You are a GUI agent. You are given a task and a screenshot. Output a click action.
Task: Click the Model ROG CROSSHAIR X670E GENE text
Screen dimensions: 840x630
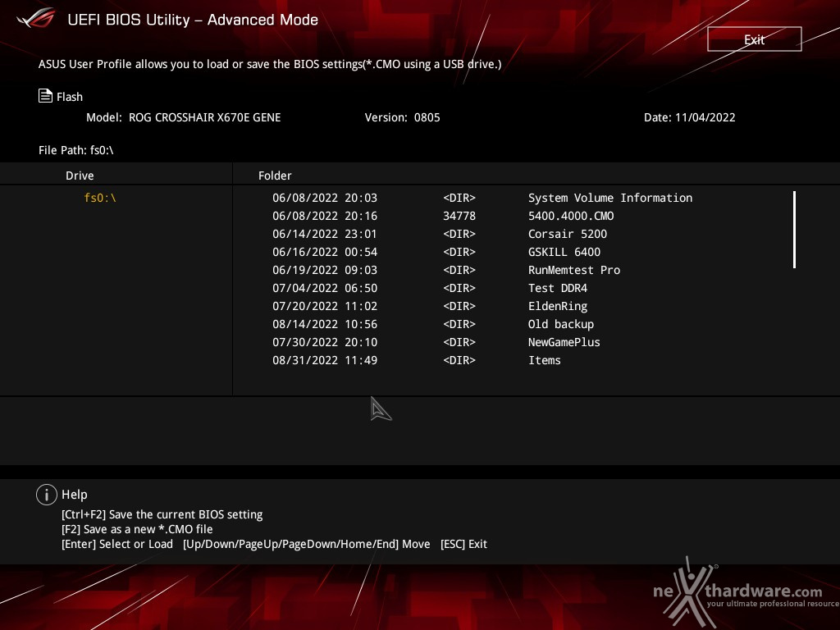tap(183, 117)
